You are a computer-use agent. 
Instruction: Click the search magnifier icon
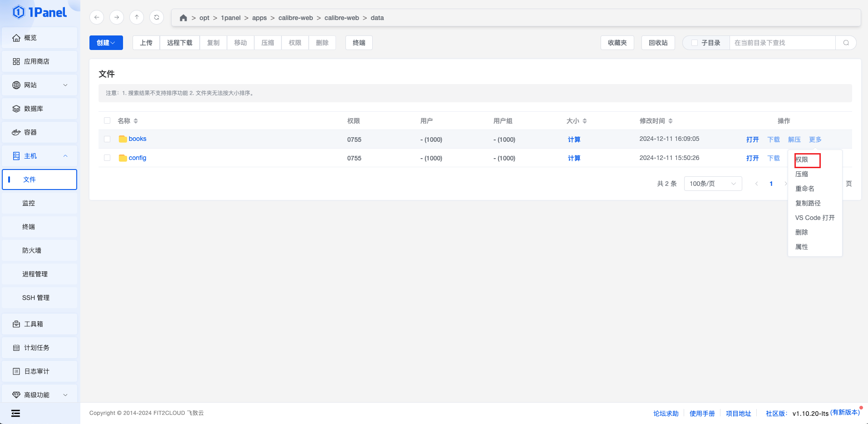846,43
